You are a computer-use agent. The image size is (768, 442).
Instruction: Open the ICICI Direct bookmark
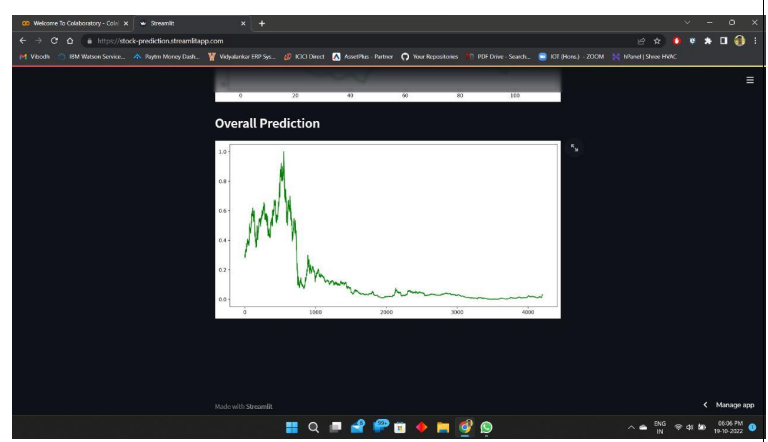304,57
